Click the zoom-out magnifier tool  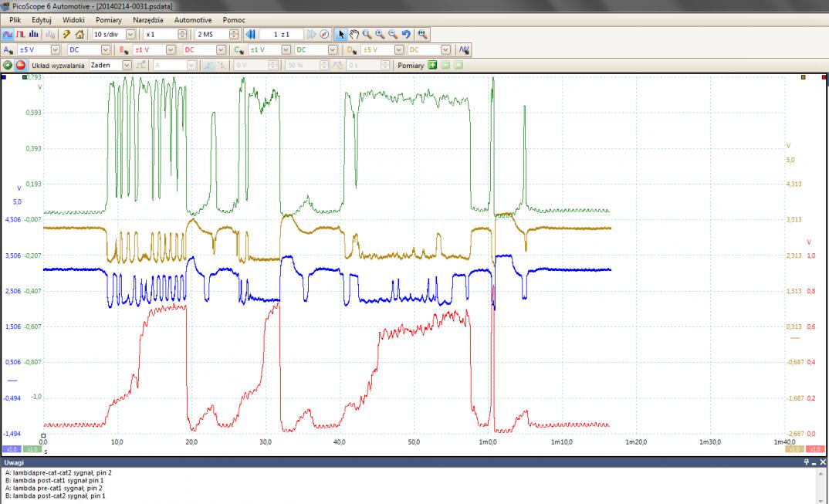click(393, 34)
